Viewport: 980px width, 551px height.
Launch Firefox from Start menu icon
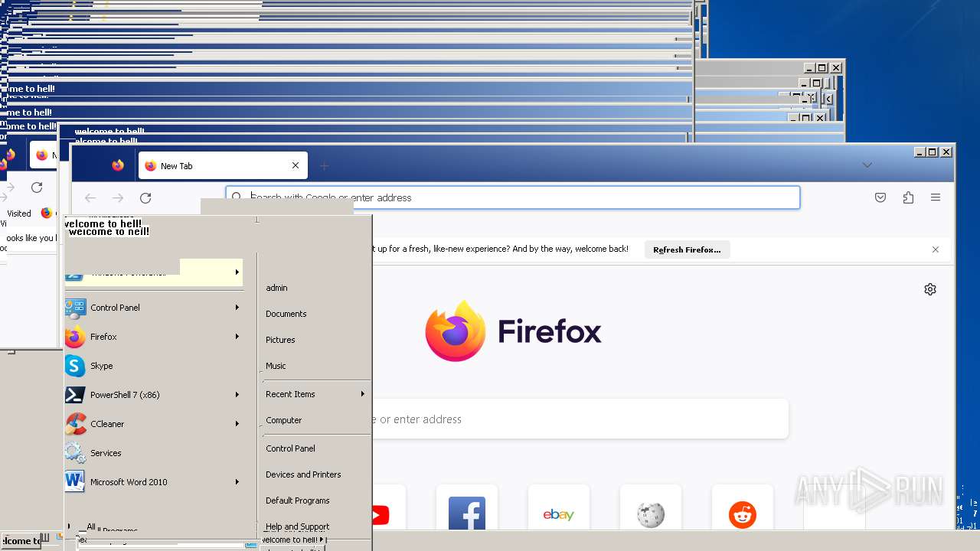(75, 337)
